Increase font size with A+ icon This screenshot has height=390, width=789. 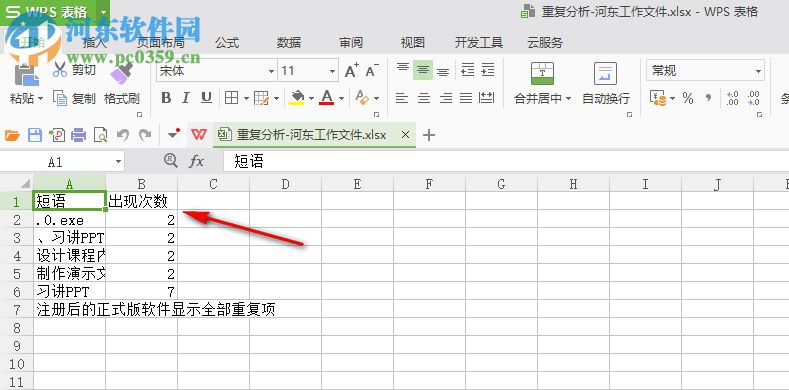coord(352,70)
